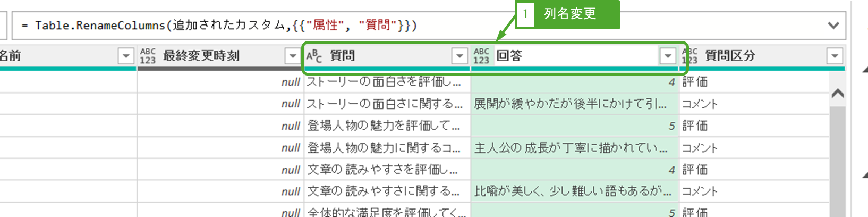Click the cell reading 登場人物の魅力を評価して…
Viewport: 868px width, 217px height.
pyautogui.click(x=384, y=126)
